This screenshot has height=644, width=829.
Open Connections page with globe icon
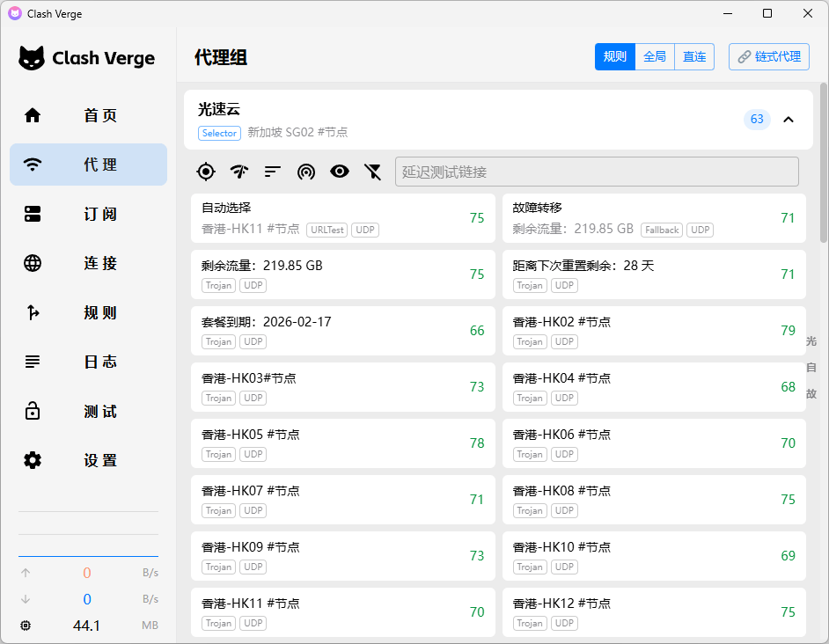coord(88,263)
